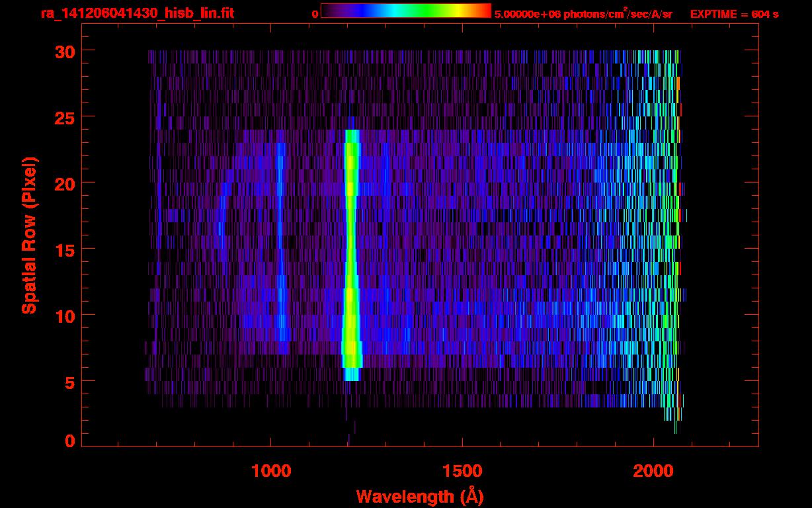Click the 10 spatial row tick label
This screenshot has width=812, height=508.
(64, 316)
